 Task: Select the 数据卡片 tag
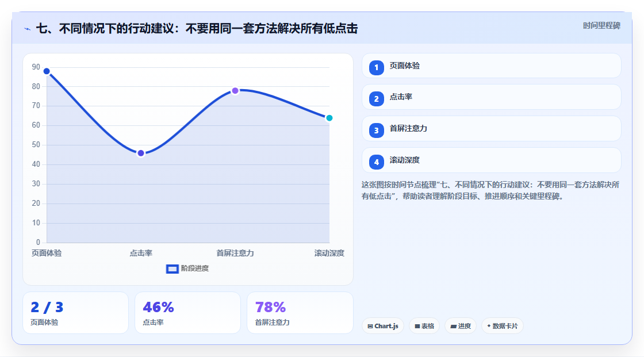point(503,326)
